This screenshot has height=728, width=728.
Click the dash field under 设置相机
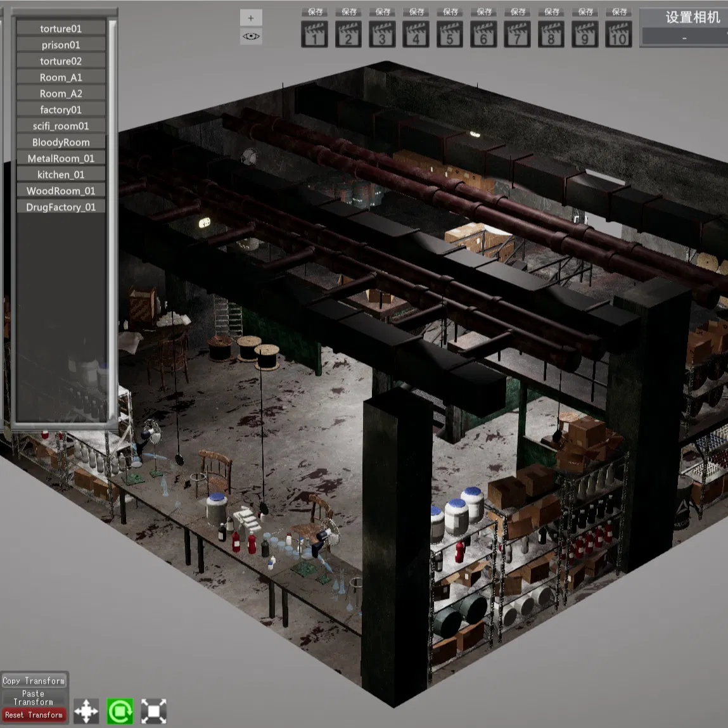tap(684, 37)
